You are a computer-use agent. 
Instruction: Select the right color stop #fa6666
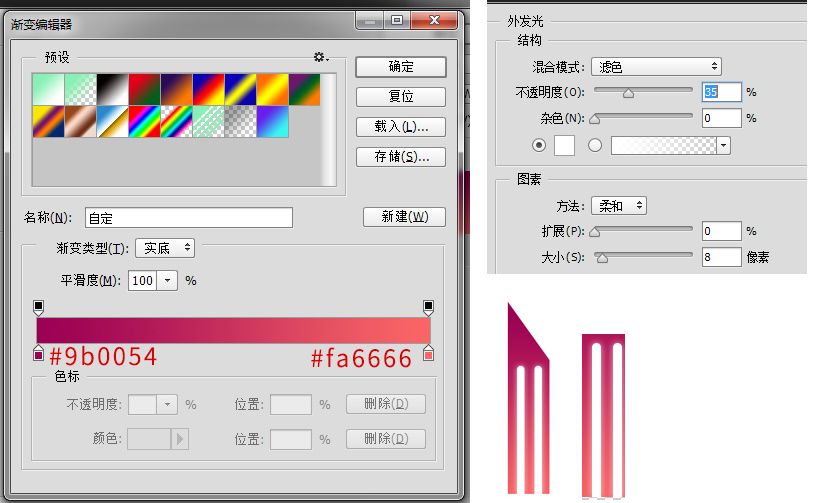click(x=428, y=353)
